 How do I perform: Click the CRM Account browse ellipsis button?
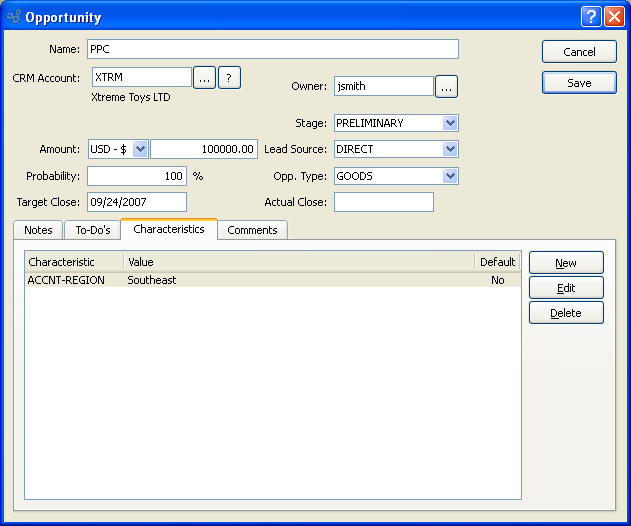click(x=204, y=78)
